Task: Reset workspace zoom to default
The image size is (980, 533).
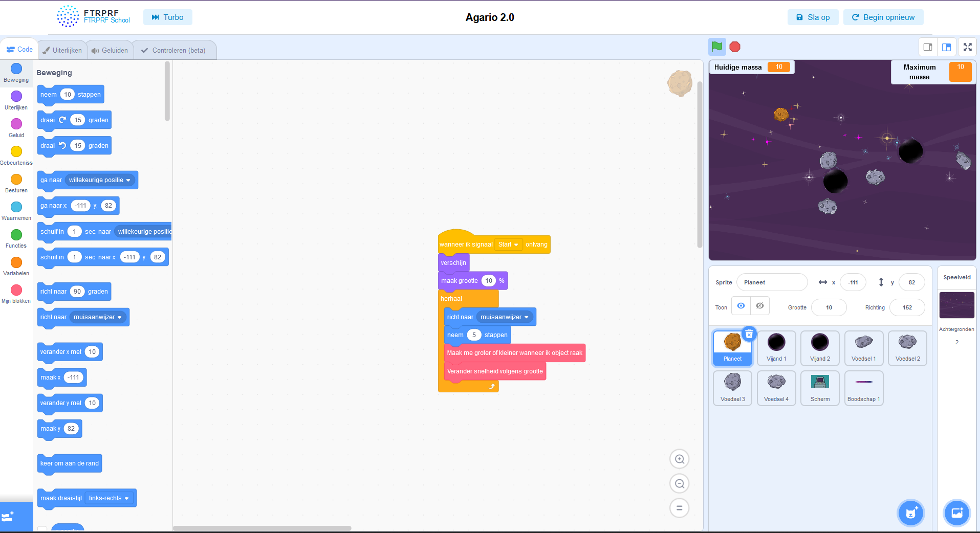Action: 679,508
